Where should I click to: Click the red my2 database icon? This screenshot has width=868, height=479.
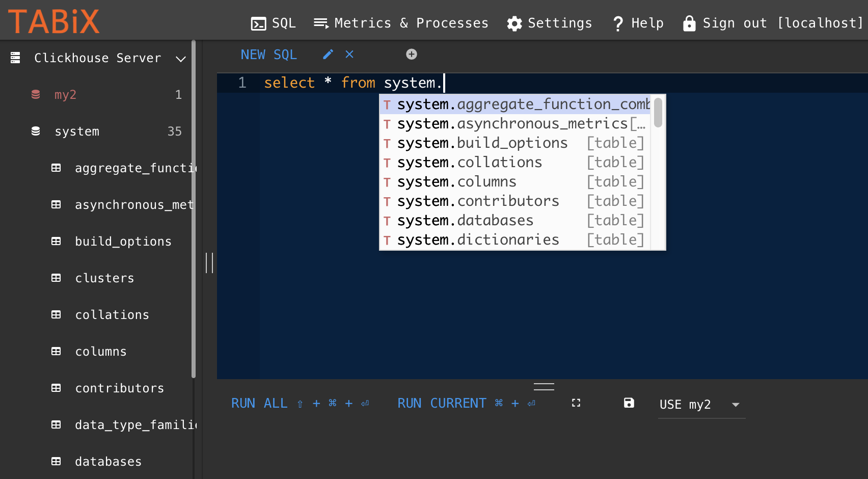coord(36,94)
